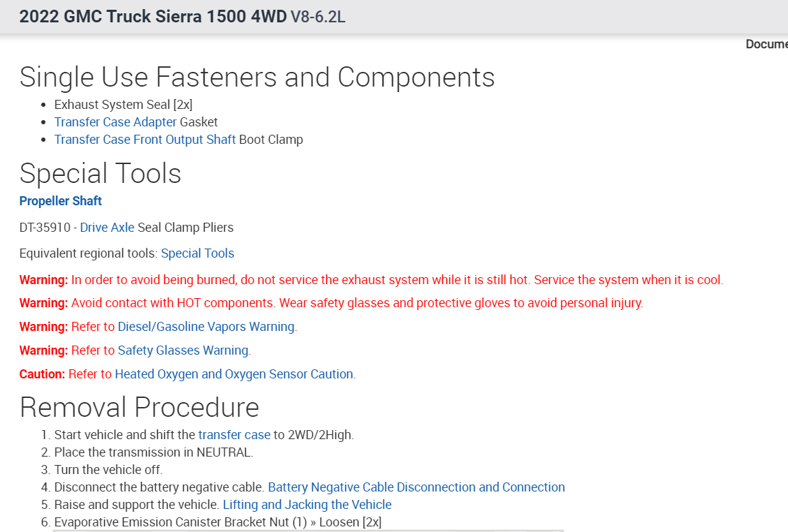Click the Exhaust System Seal bullet item

(123, 105)
